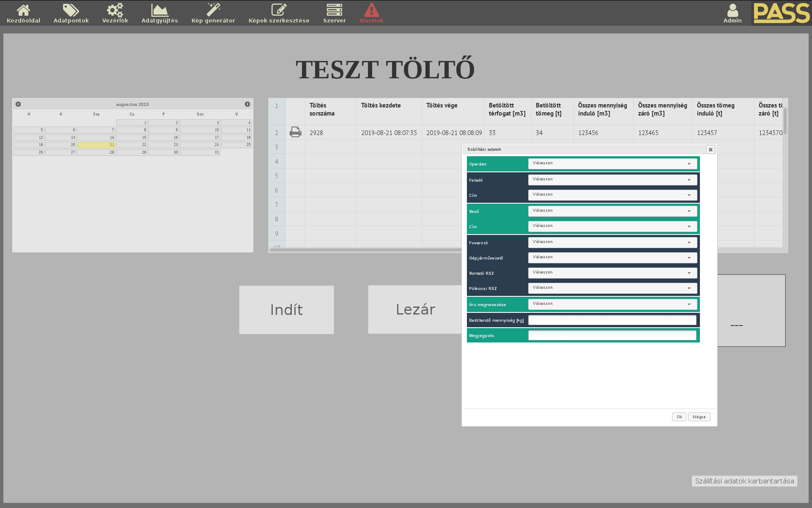Confirm dialog with Ok button
The height and width of the screenshot is (508, 812).
click(679, 417)
